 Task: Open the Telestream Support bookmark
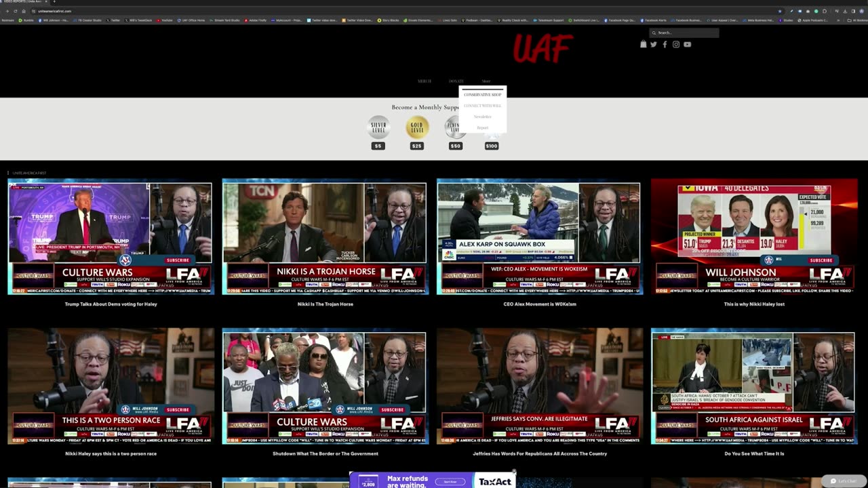click(550, 20)
